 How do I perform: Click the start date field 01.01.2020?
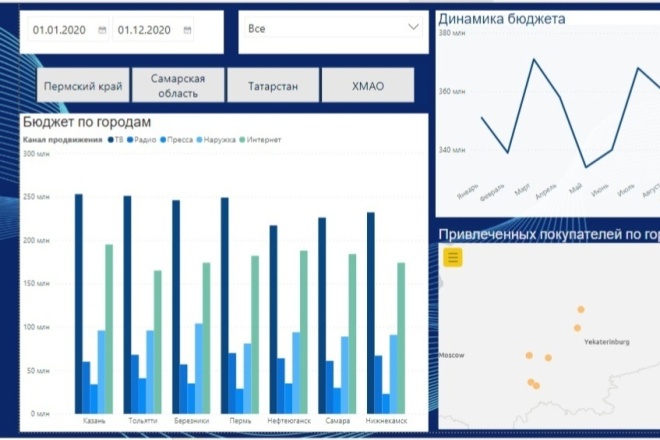coord(68,29)
